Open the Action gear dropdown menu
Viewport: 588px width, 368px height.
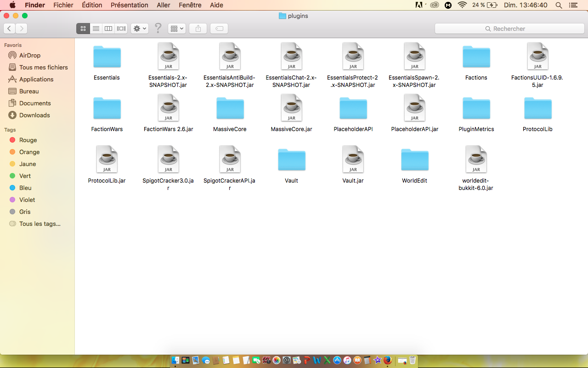tap(140, 29)
